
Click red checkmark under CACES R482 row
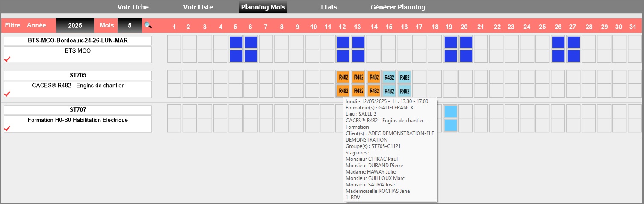coord(7,94)
